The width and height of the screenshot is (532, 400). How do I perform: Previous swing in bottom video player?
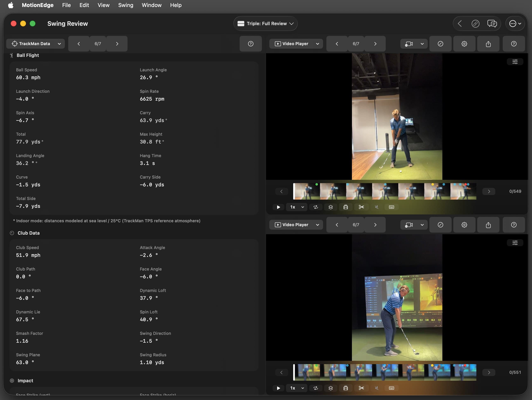click(x=337, y=225)
